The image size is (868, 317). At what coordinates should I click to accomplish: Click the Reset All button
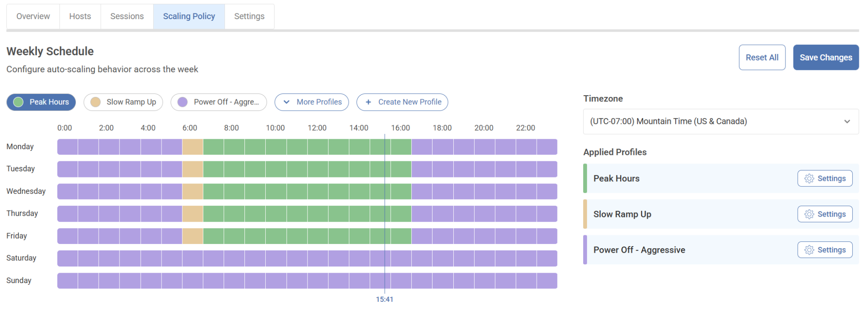[x=762, y=57]
